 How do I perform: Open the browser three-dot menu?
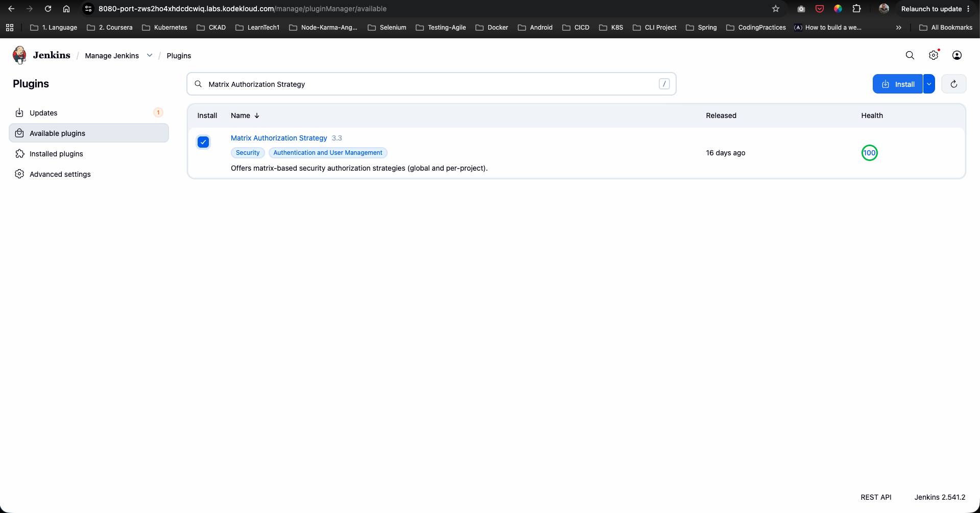pyautogui.click(x=968, y=9)
